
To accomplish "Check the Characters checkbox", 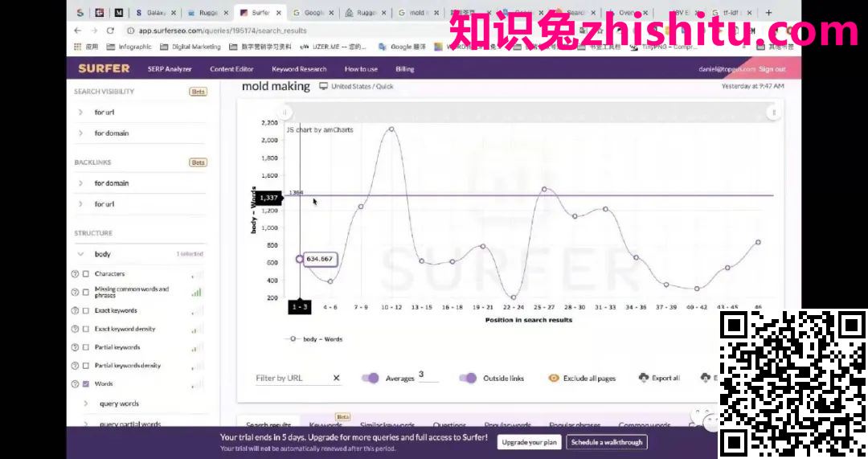I will point(86,273).
